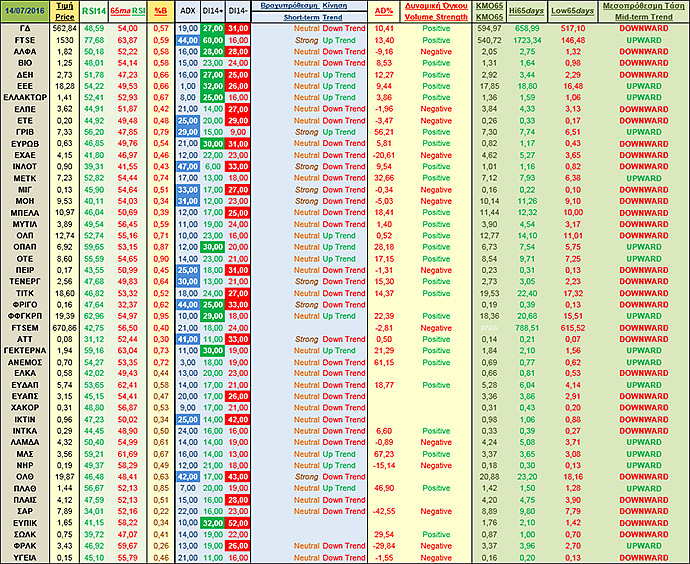Click the ΓΕΚΤΕΡΝΑ ticker row label
This screenshot has width=690, height=564.
tap(25, 351)
